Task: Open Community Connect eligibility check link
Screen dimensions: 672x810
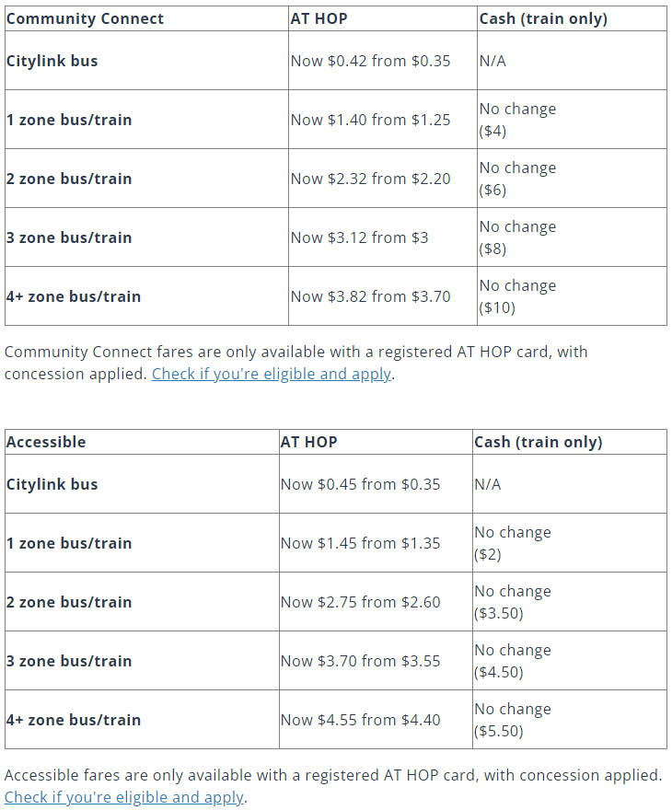Action: (272, 374)
